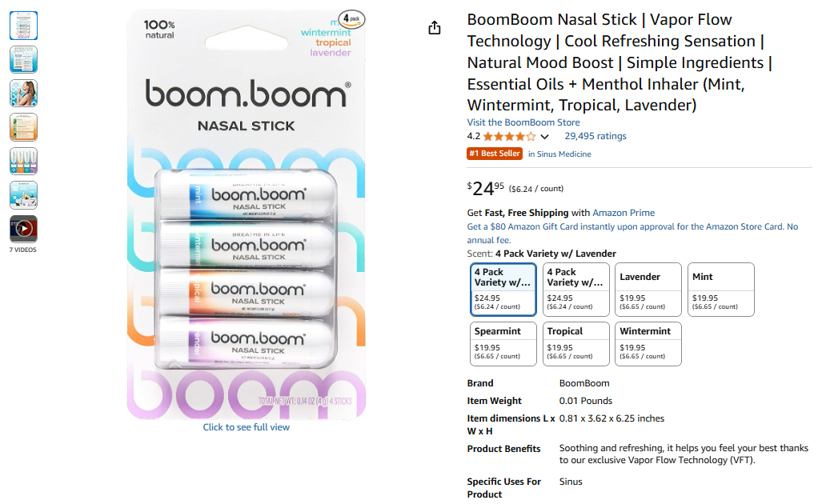Click the orange star rating icons

(x=509, y=137)
